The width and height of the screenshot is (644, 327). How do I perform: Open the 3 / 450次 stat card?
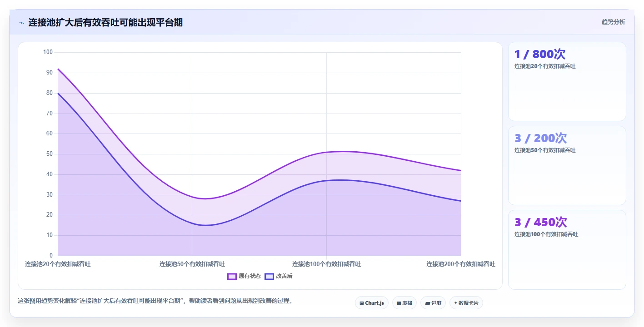point(567,250)
